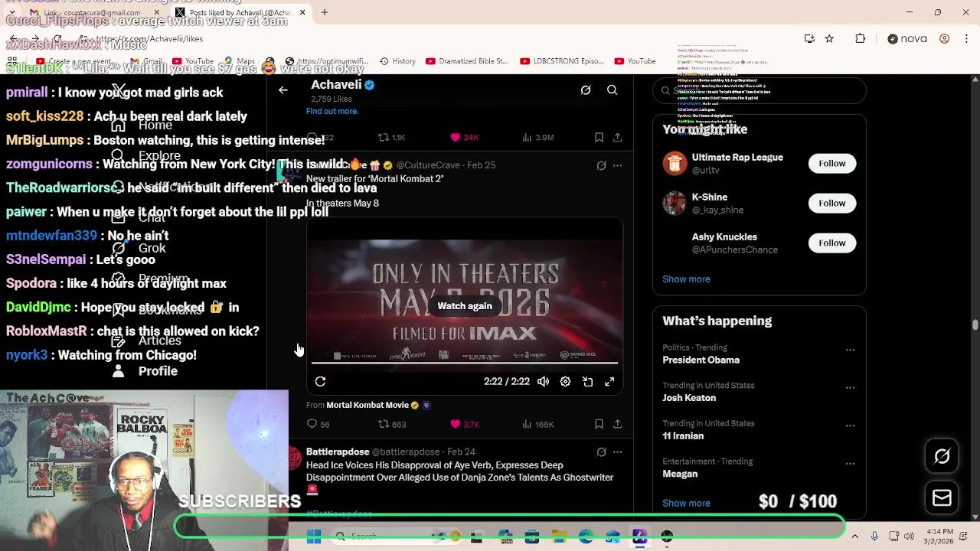Open the Windows Start menu
This screenshot has height=551, width=980.
point(314,537)
